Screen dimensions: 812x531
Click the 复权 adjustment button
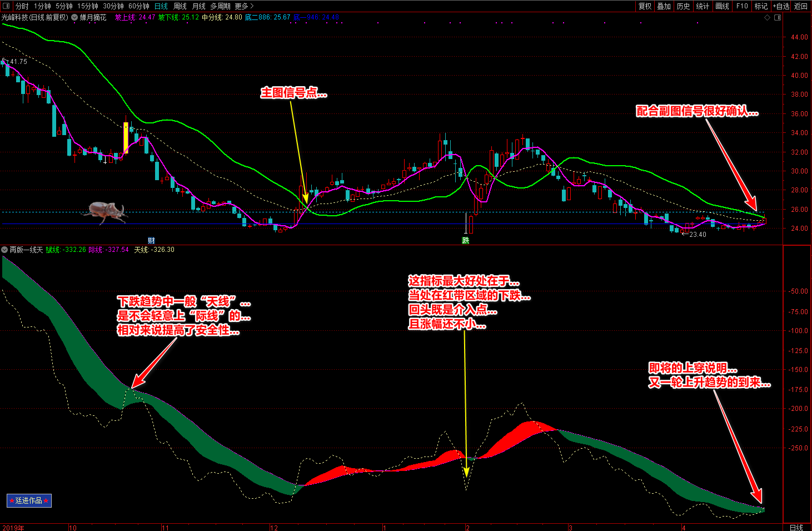(x=645, y=6)
